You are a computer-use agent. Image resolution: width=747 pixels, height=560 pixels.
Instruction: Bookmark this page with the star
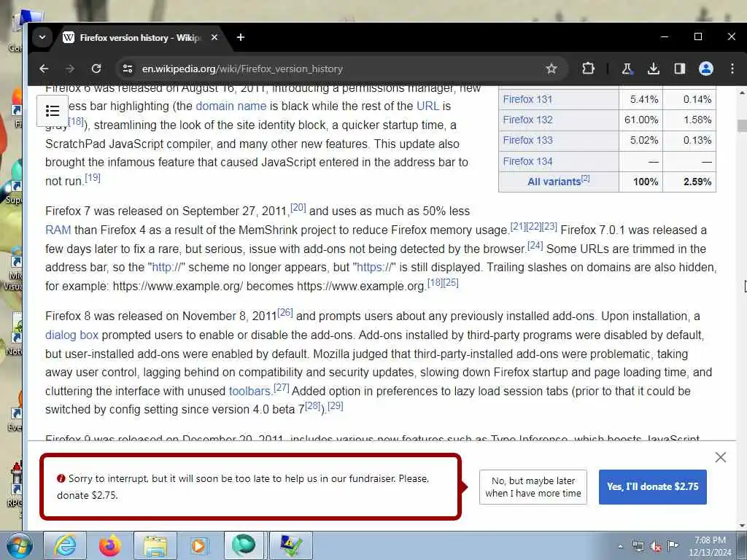coord(551,69)
